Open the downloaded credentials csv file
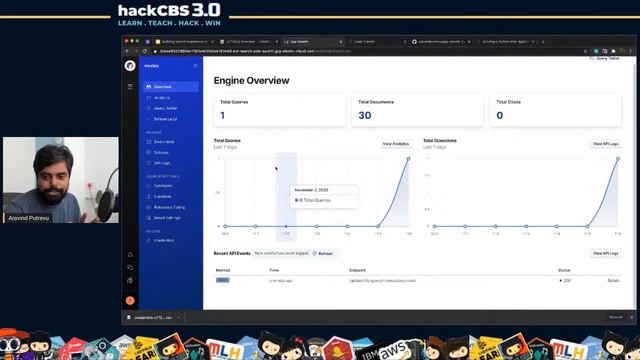 coord(153,317)
